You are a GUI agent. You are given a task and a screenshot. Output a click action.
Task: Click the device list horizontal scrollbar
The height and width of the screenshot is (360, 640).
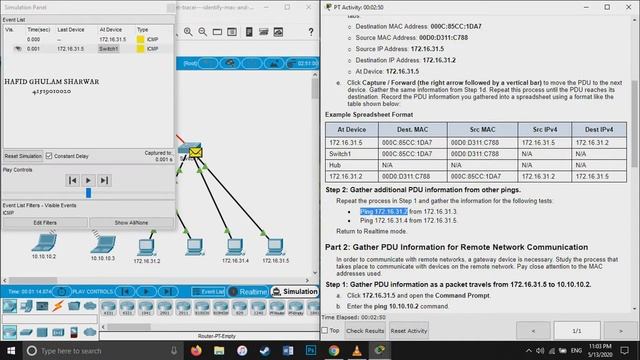(x=129, y=327)
